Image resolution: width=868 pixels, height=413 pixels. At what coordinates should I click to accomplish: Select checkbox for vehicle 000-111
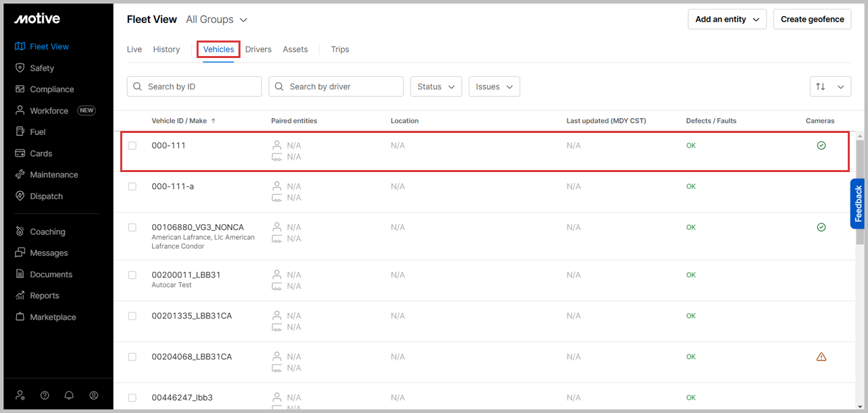point(132,146)
